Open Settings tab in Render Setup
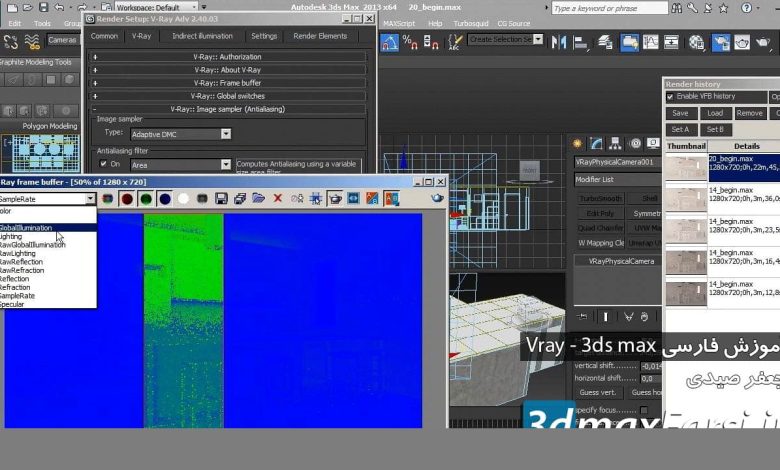This screenshot has width=780, height=470. tap(264, 36)
